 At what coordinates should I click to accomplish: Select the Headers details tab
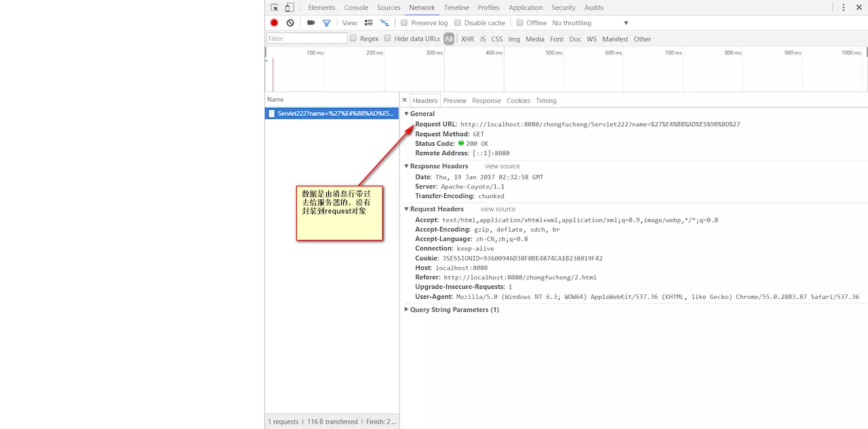click(x=425, y=100)
